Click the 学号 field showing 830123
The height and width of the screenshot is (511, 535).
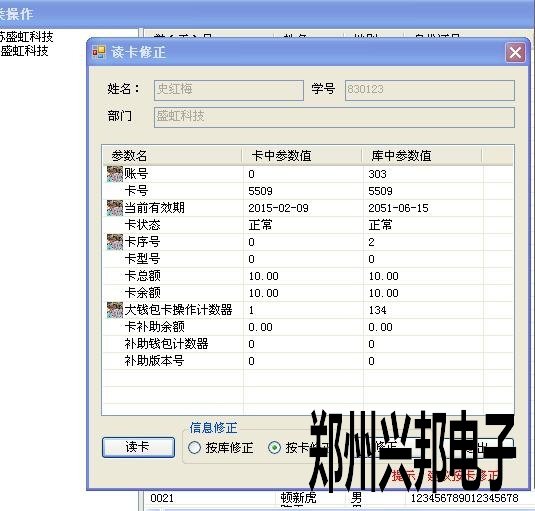point(430,90)
